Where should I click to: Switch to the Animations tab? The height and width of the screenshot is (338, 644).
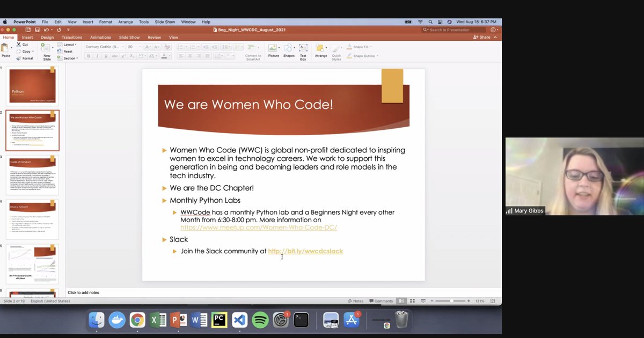[x=100, y=38]
